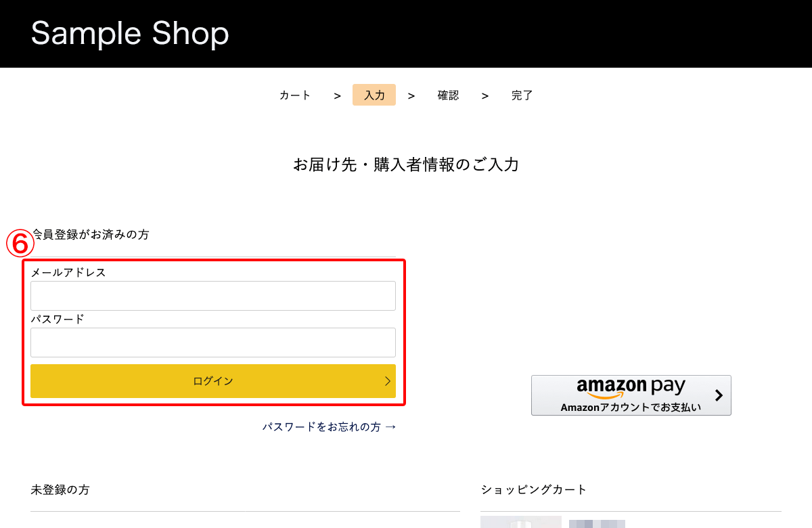Image resolution: width=812 pixels, height=528 pixels.
Task: Select the 未登録の方 section heading
Action: coord(60,489)
